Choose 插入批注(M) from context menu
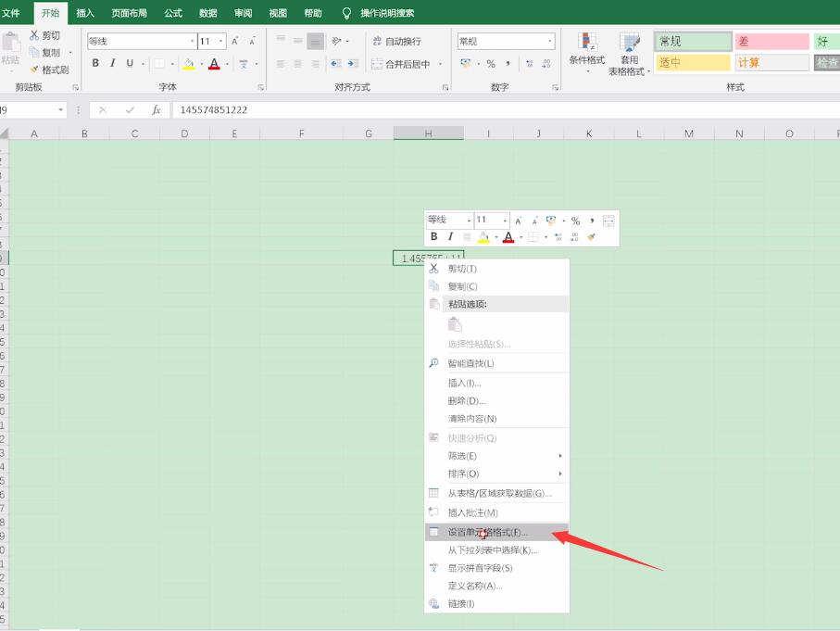The image size is (840, 631). click(496, 513)
